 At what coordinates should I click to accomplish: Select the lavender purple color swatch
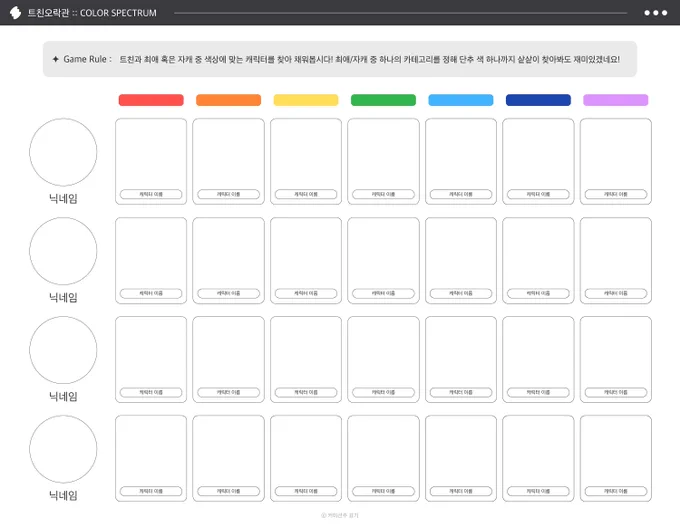[616, 100]
